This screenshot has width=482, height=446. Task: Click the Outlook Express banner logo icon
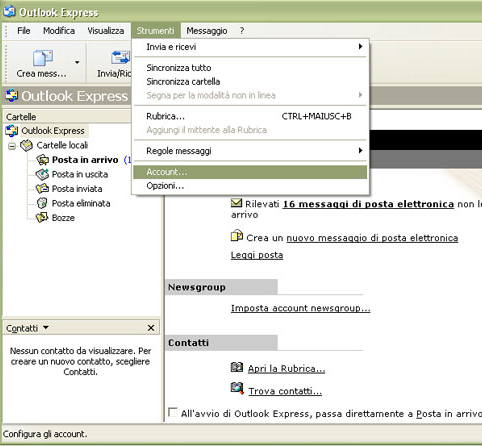click(x=12, y=96)
